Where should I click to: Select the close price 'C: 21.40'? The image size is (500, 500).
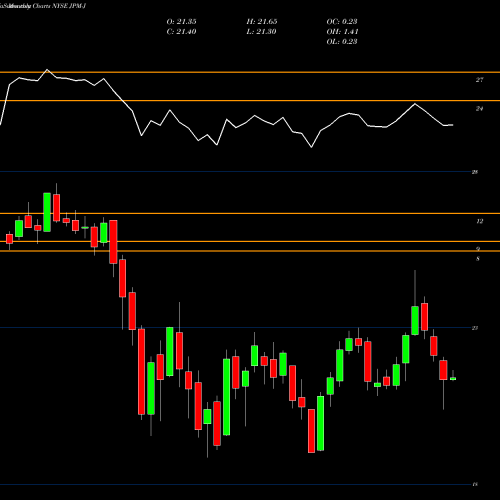(x=181, y=32)
